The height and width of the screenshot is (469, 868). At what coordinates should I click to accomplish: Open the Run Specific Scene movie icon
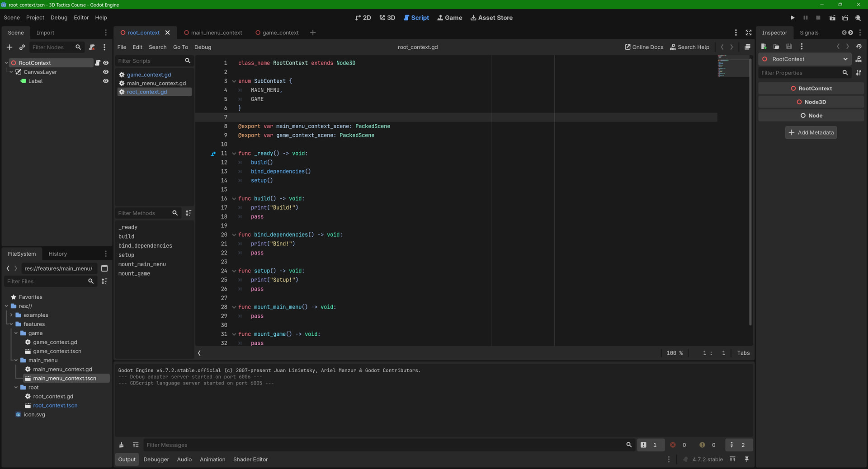click(845, 18)
